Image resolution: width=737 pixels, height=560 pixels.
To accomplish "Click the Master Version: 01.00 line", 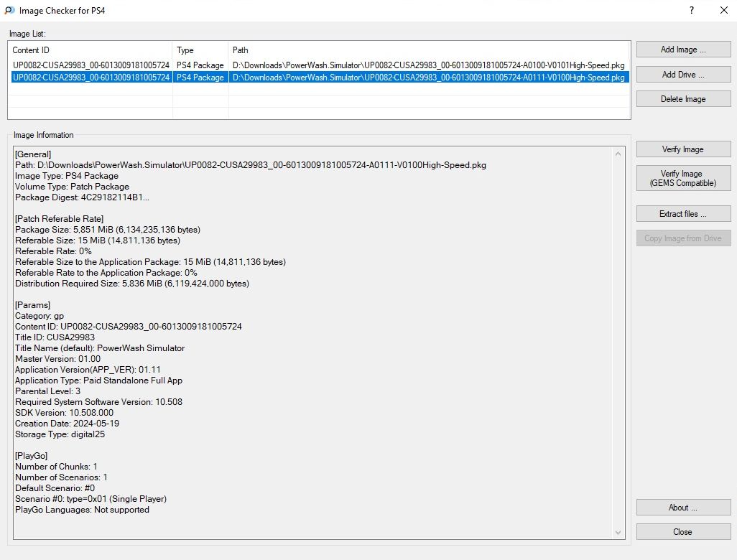I will (x=57, y=359).
